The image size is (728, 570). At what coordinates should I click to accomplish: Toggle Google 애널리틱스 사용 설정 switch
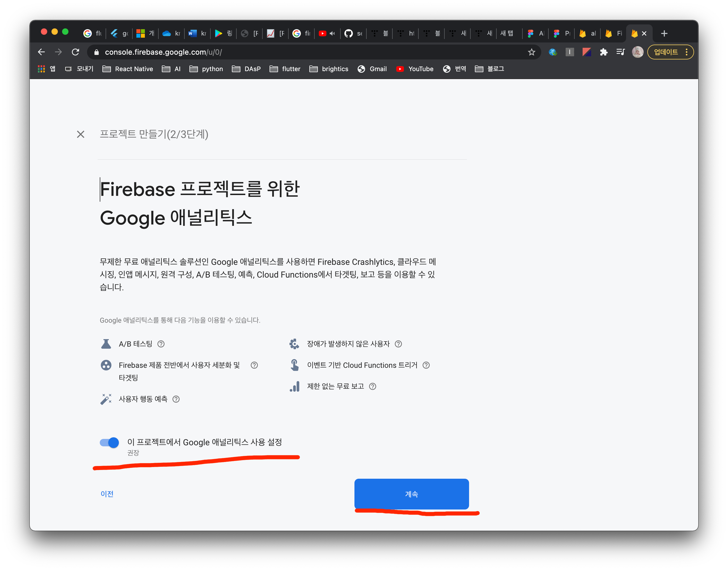tap(109, 443)
